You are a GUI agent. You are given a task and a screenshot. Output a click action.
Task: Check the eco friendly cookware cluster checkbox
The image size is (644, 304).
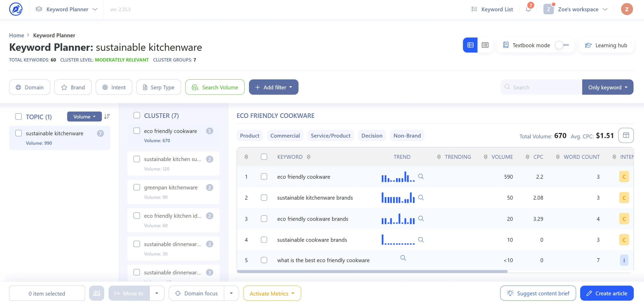coord(137,131)
